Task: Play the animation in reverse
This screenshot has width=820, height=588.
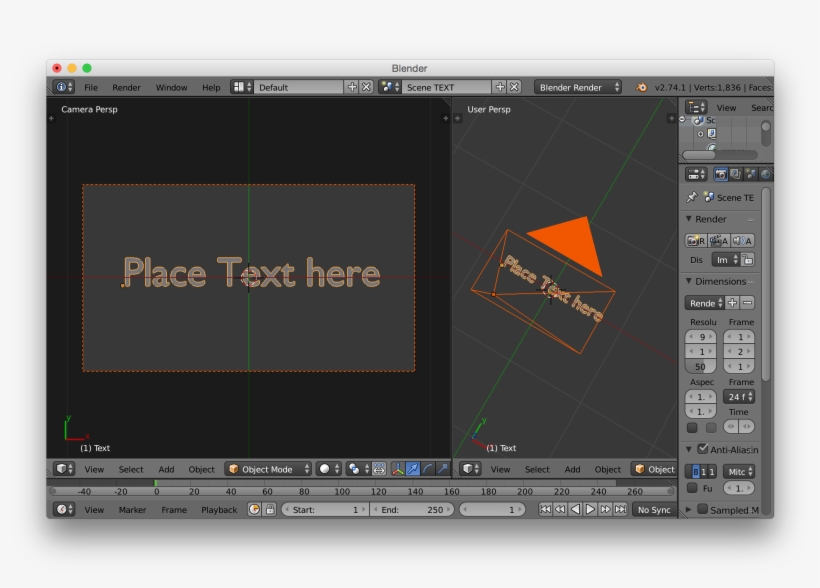Action: 575,509
